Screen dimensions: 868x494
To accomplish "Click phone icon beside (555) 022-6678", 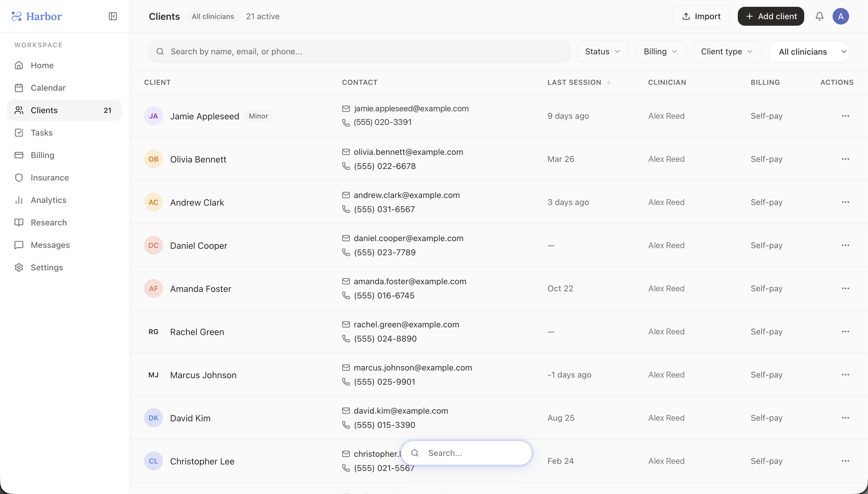I will 346,166.
